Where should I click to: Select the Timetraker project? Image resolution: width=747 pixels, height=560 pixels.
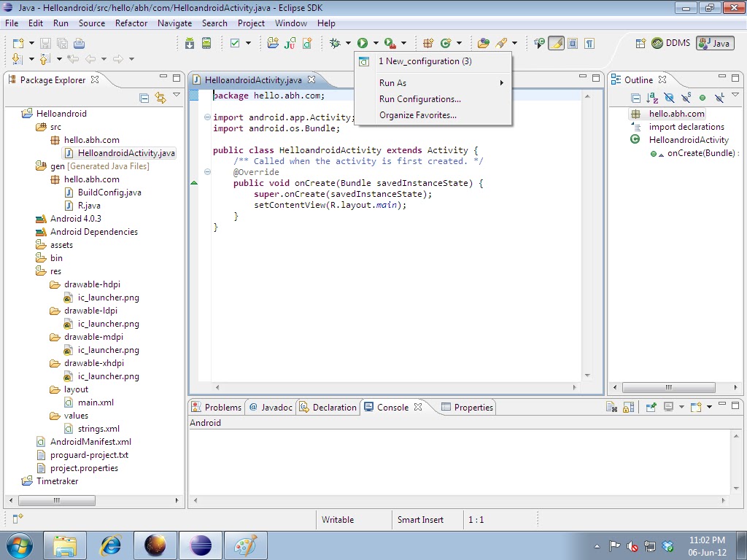pos(50,481)
